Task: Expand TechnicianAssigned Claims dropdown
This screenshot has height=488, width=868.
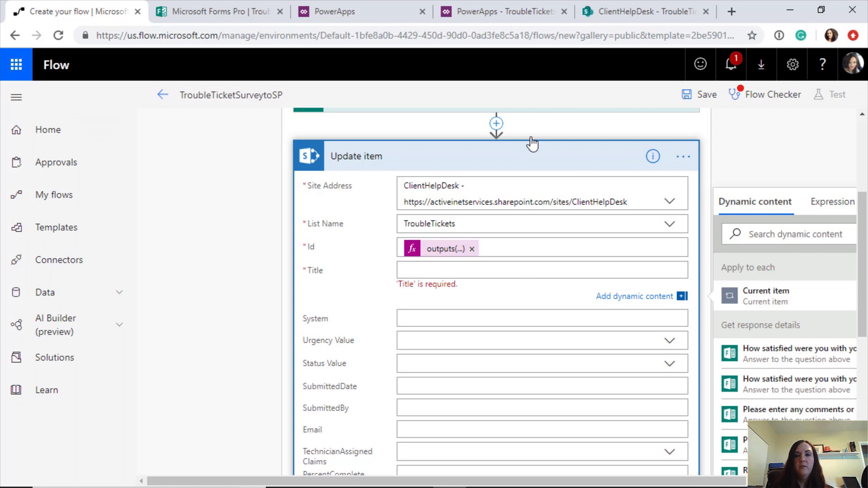Action: pyautogui.click(x=670, y=451)
